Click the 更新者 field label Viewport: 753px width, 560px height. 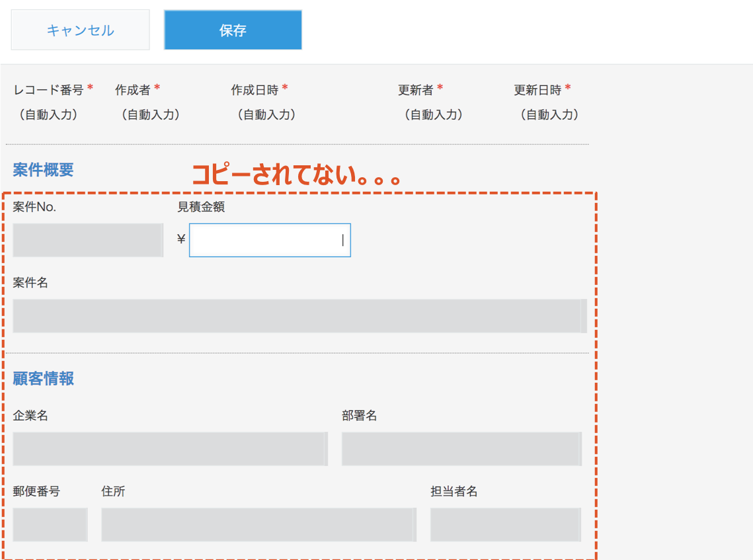(x=415, y=90)
